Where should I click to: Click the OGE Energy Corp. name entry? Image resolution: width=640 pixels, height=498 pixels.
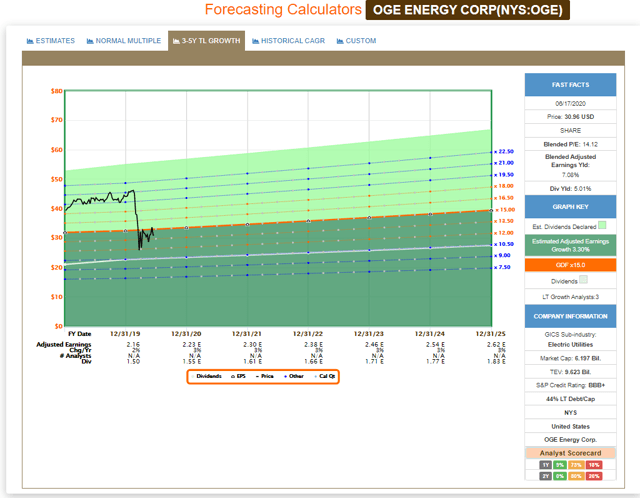pyautogui.click(x=570, y=440)
